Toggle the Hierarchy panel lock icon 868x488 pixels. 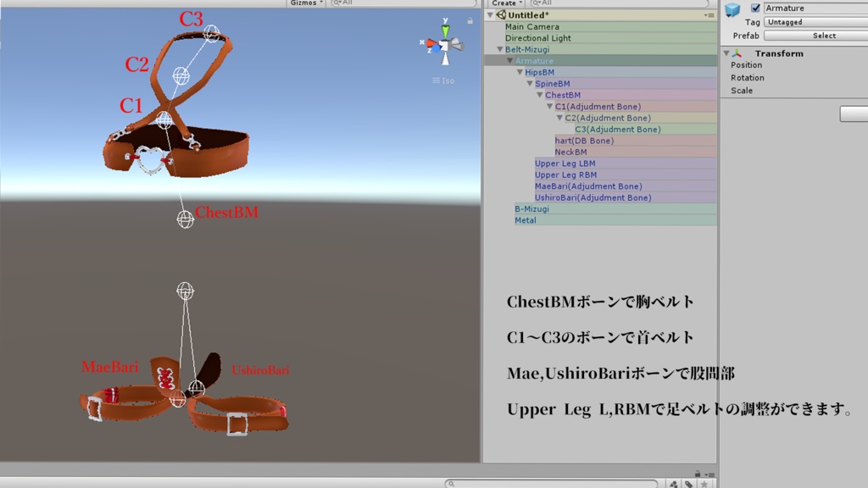tap(698, 474)
